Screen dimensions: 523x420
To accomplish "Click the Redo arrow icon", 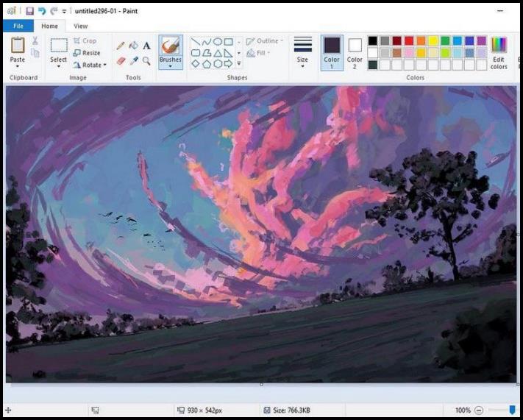I will tap(54, 11).
